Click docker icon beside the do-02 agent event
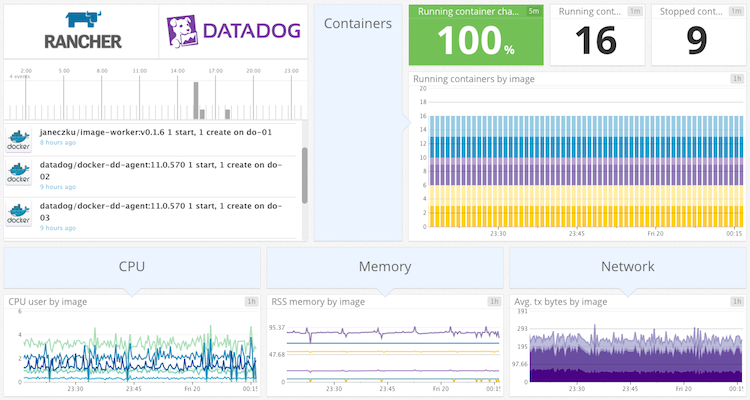The height and width of the screenshot is (400, 750). coord(19,172)
